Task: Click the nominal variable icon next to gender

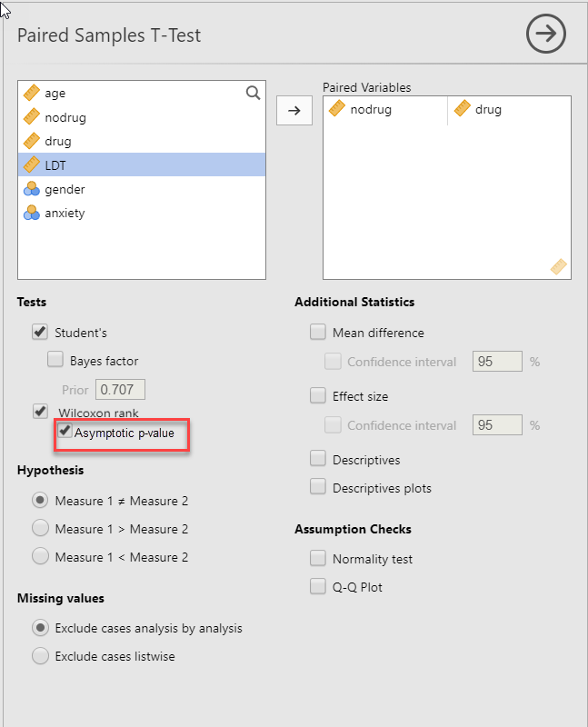Action: coord(29,189)
